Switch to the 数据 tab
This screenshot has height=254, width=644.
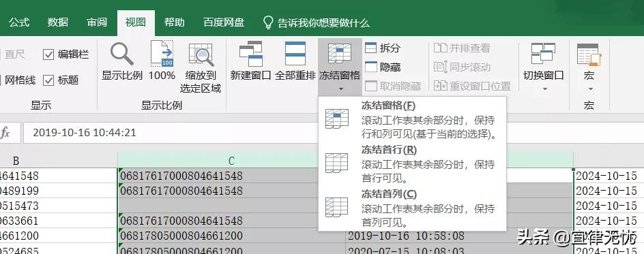click(58, 22)
